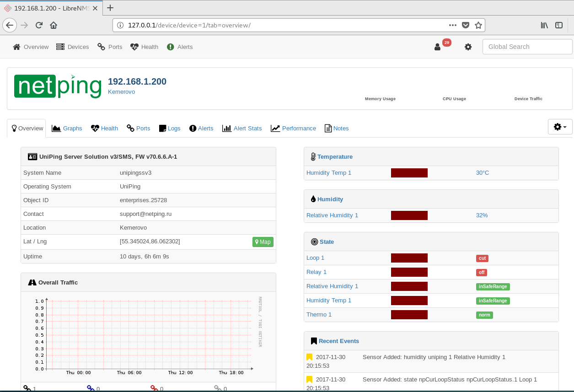This screenshot has height=392, width=574.
Task: Click inside the Global Search field
Action: click(527, 47)
